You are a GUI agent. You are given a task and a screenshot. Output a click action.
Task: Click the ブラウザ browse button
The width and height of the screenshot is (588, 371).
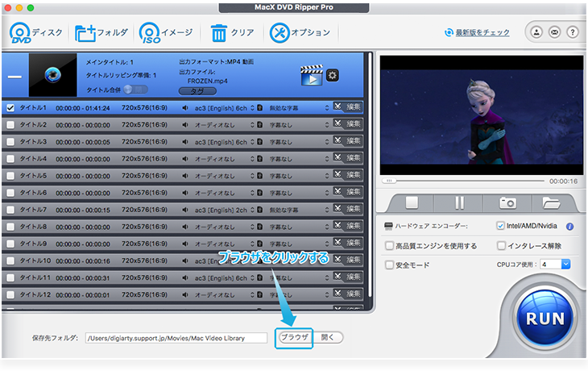[295, 337]
